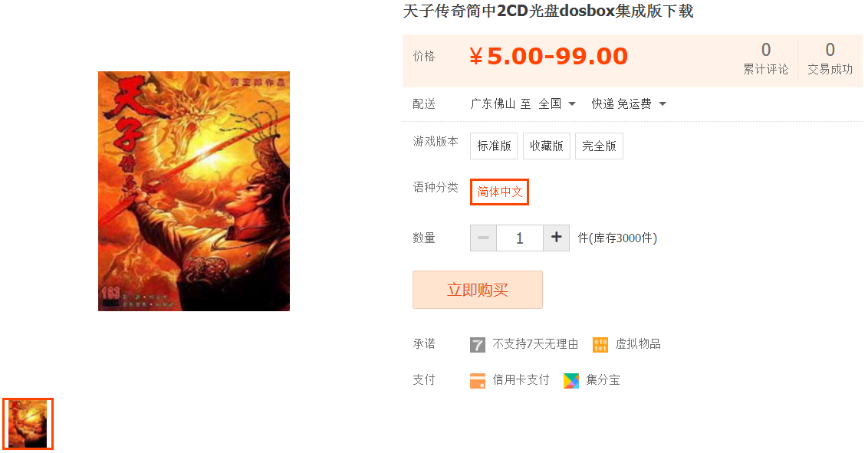
Task: Select the 完全版 game version
Action: click(599, 146)
